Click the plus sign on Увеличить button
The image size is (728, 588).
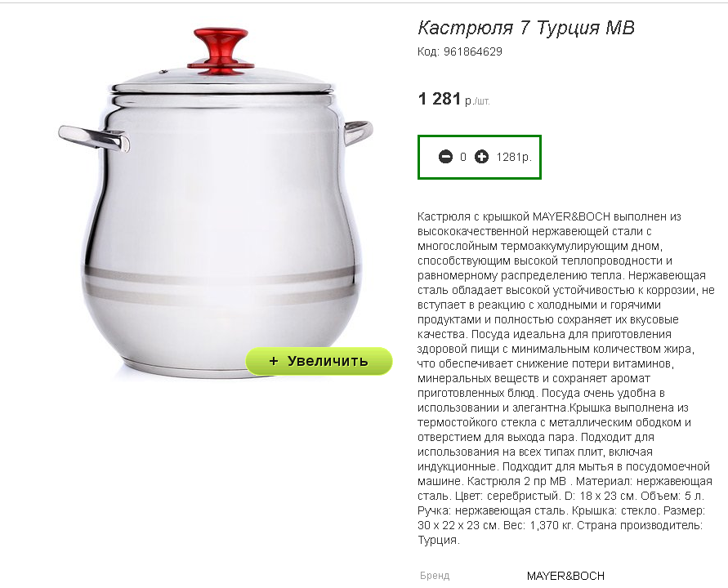pos(274,361)
